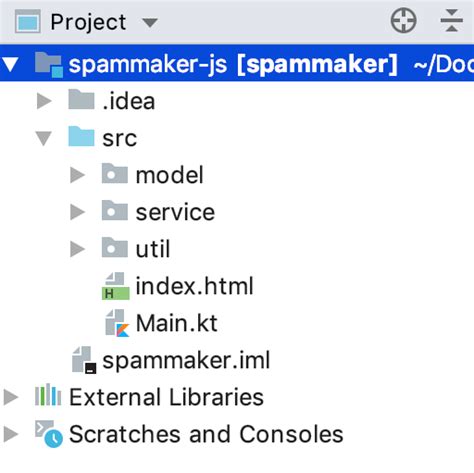
Task: Click the External Libraries bars icon
Action: pos(48,395)
